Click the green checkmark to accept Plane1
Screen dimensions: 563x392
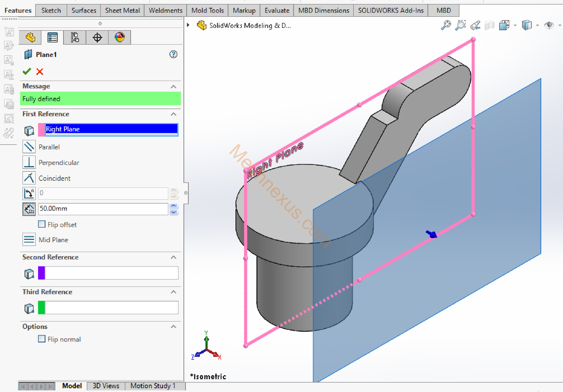pyautogui.click(x=27, y=71)
